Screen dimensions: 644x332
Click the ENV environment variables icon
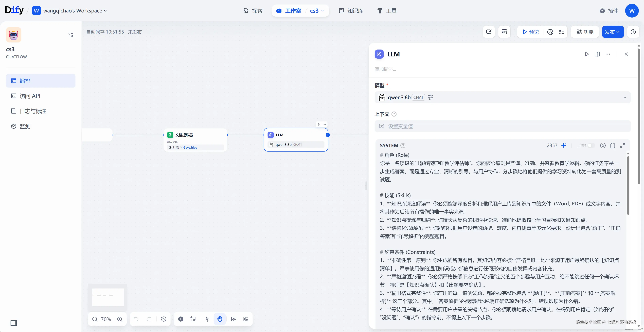click(504, 32)
